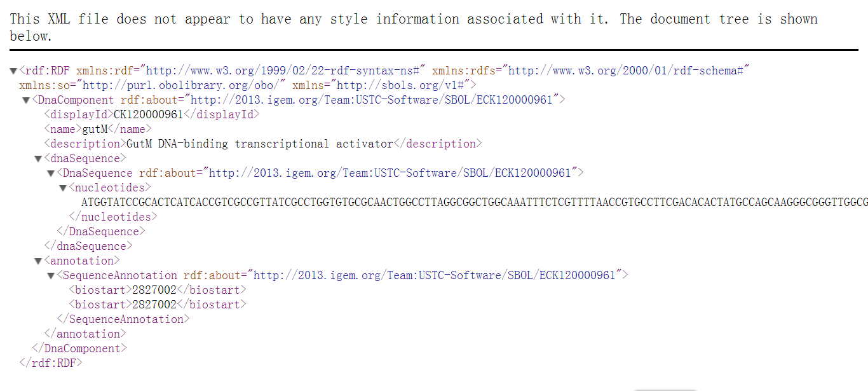Click the gutM name value
Screen dimensions: 868x391
pyautogui.click(x=96, y=129)
